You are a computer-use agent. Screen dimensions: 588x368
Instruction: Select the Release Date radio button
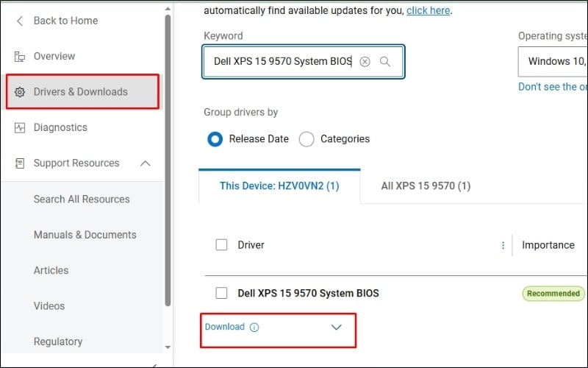215,139
